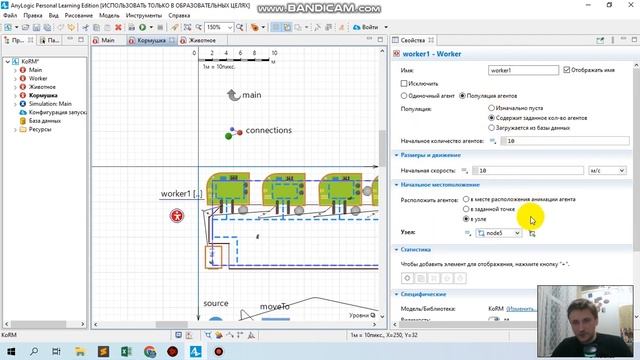Select База данных in the project tree
Image resolution: width=640 pixels, height=360 pixels.
click(x=45, y=121)
